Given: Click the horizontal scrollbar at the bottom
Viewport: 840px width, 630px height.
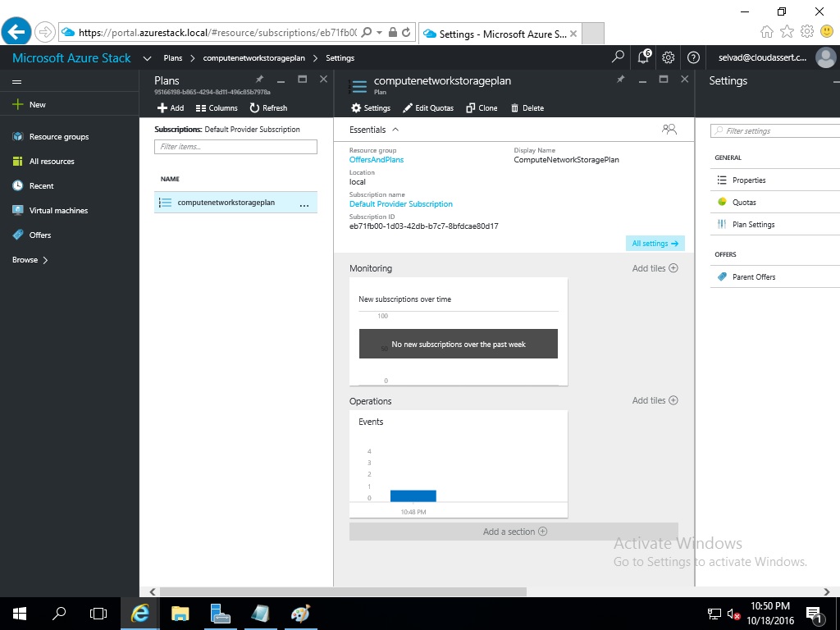Looking at the screenshot, I should pos(343,591).
